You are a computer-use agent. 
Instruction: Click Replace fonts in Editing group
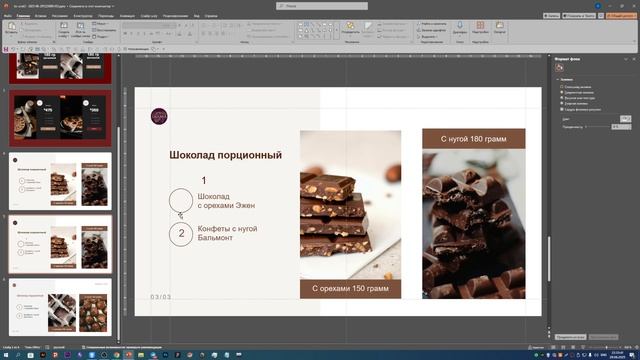coord(431,30)
